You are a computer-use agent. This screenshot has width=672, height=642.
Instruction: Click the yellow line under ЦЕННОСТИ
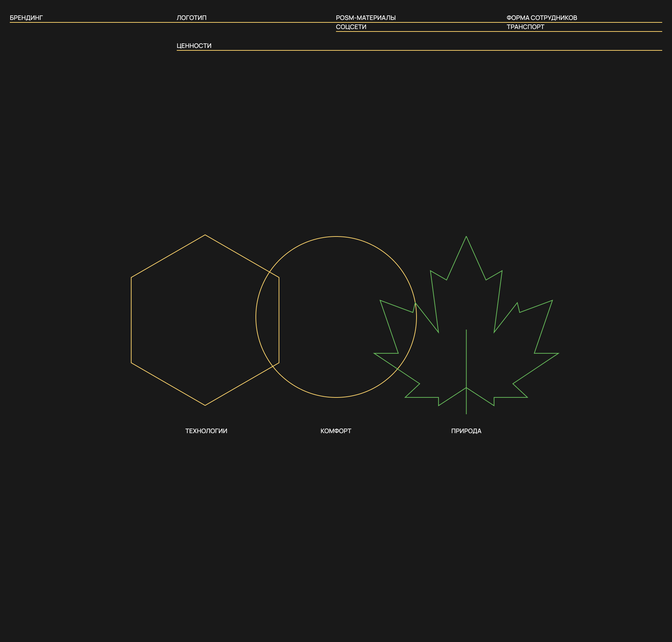point(419,50)
